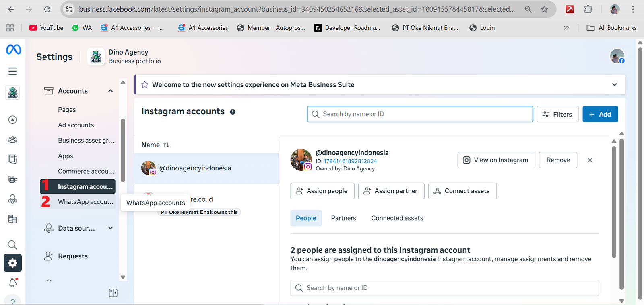
Task: Open WhatsApp accounts in sidebar
Action: click(85, 202)
